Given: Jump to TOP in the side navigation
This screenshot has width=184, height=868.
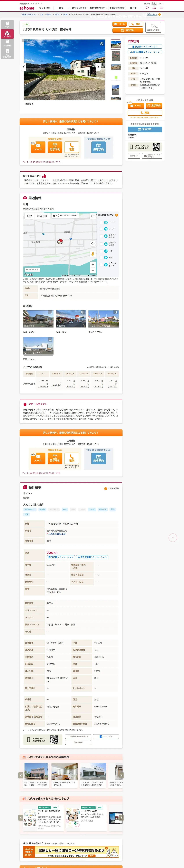Looking at the screenshot, I should pos(7,25).
